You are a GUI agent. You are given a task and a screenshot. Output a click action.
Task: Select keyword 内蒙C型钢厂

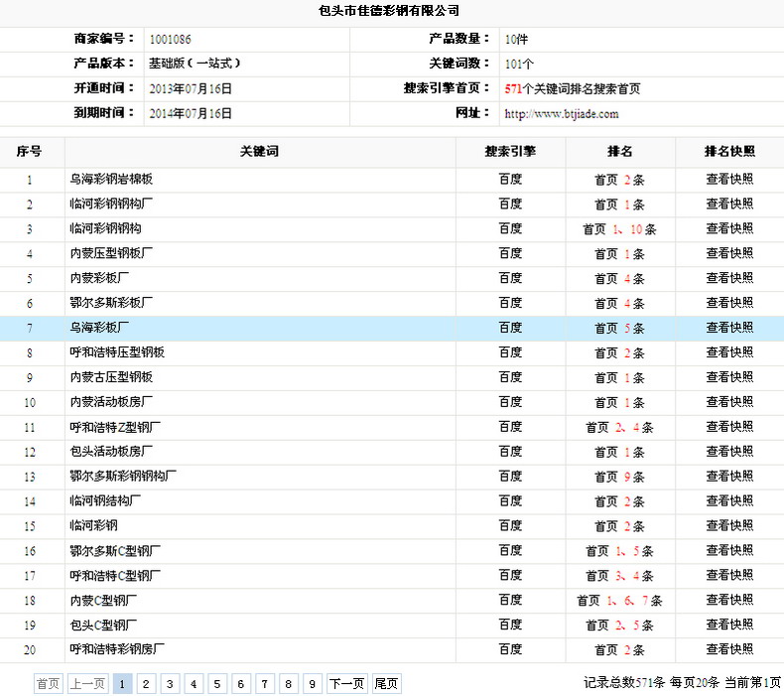click(x=103, y=600)
